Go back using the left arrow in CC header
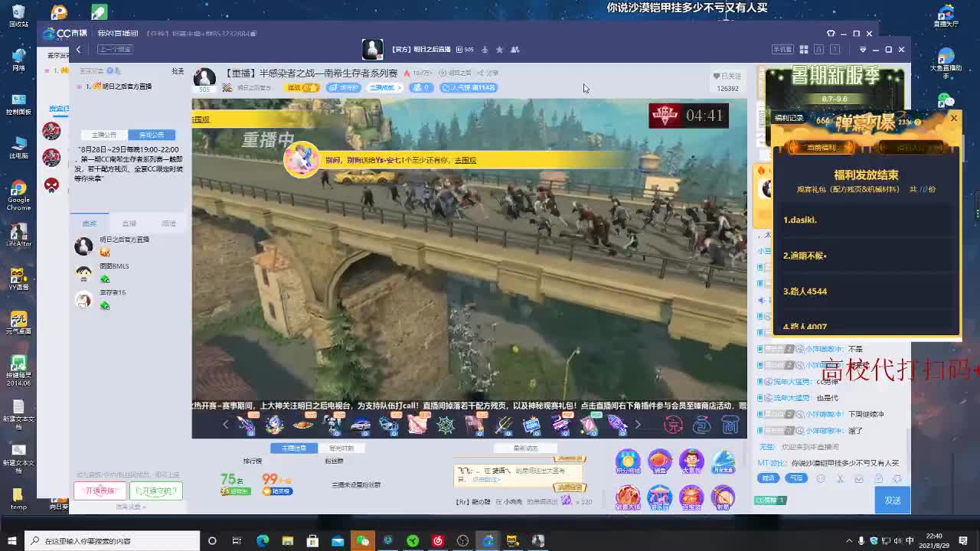The width and height of the screenshot is (980, 551). 78,50
